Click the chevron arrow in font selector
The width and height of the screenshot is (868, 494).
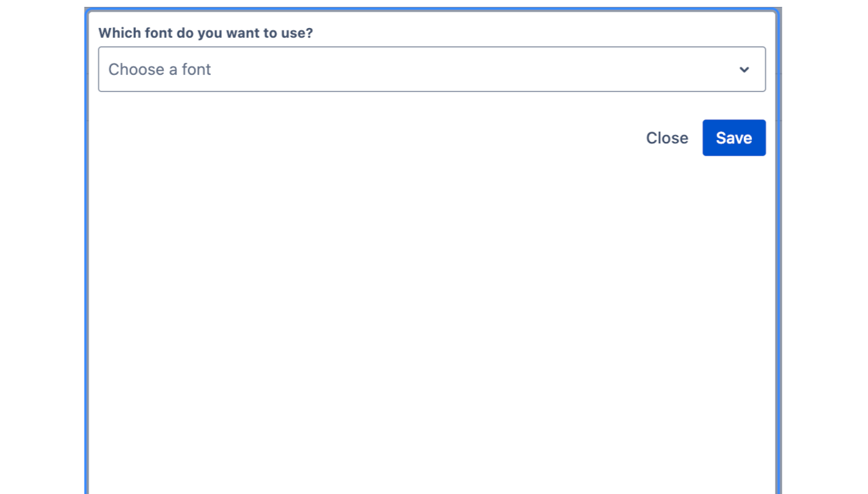click(744, 69)
